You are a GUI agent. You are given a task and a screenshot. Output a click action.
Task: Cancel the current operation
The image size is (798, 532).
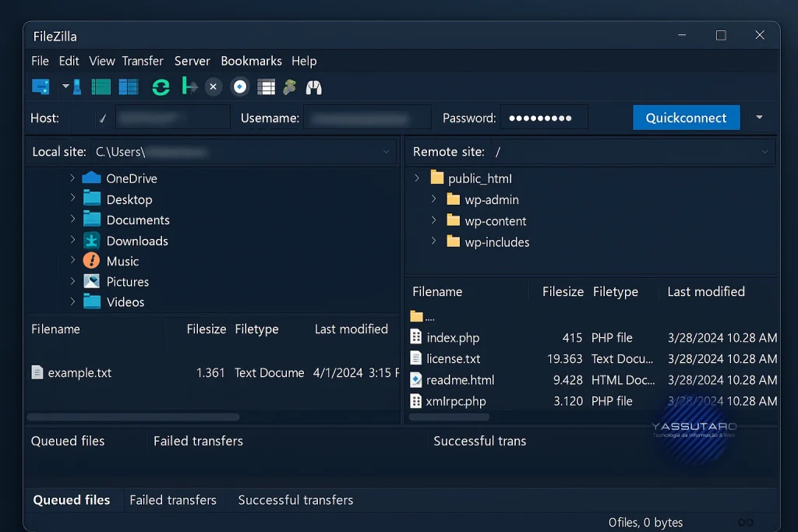214,86
